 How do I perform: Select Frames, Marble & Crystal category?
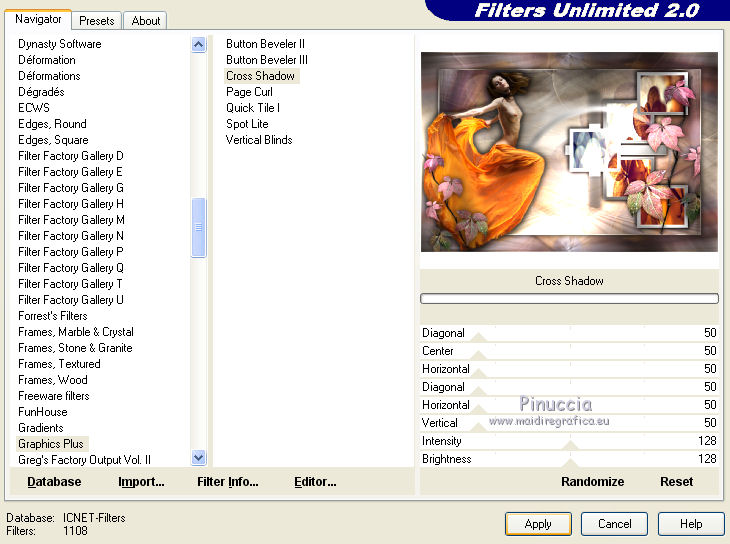pyautogui.click(x=76, y=332)
